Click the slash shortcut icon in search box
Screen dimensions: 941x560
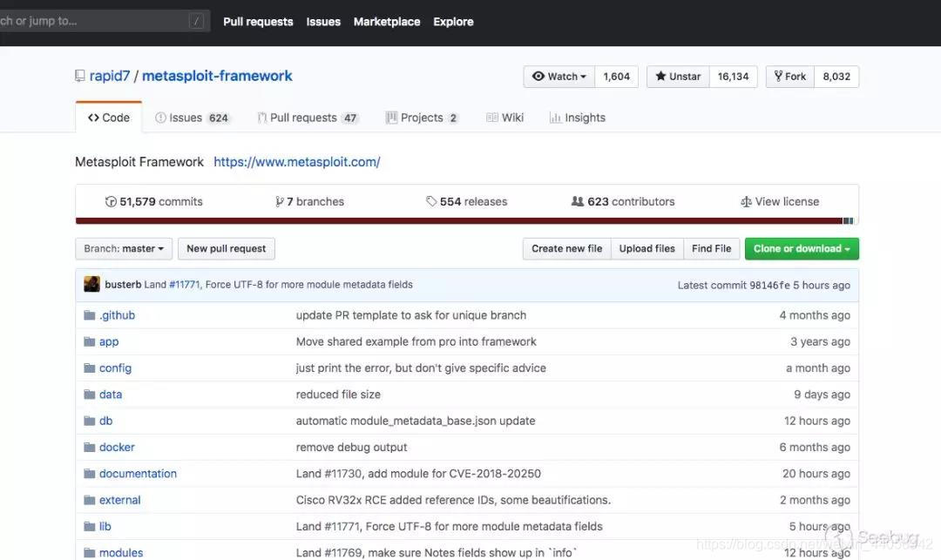196,22
